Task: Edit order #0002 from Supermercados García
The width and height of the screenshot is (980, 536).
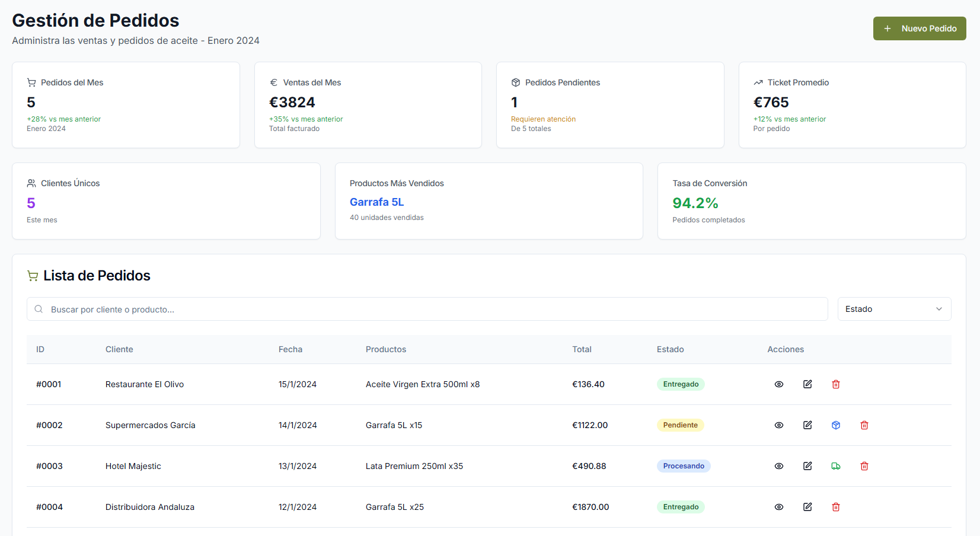Action: pos(807,425)
